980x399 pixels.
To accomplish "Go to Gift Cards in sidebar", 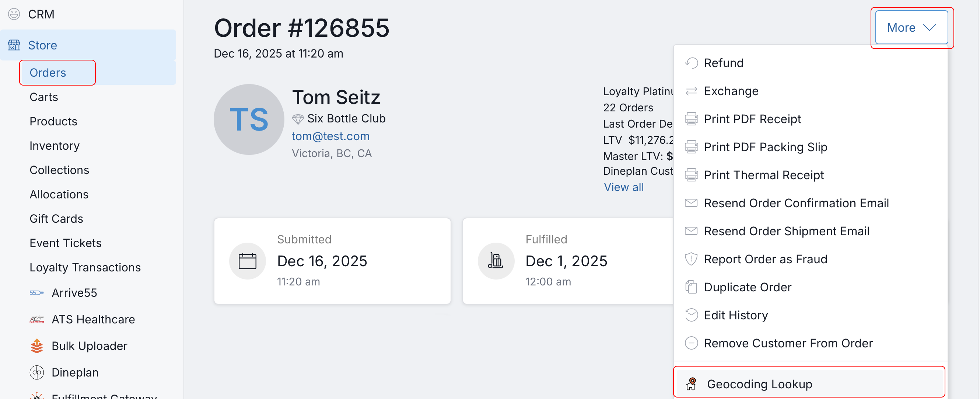I will tap(56, 219).
